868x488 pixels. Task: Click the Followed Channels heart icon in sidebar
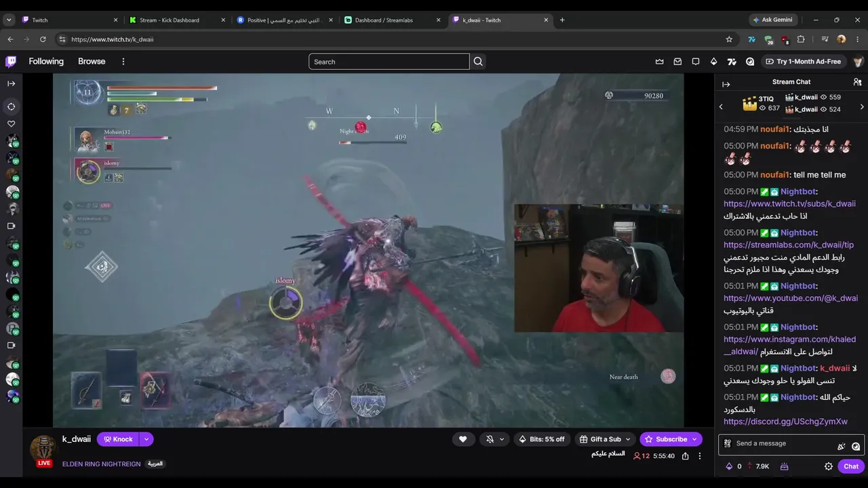click(12, 124)
